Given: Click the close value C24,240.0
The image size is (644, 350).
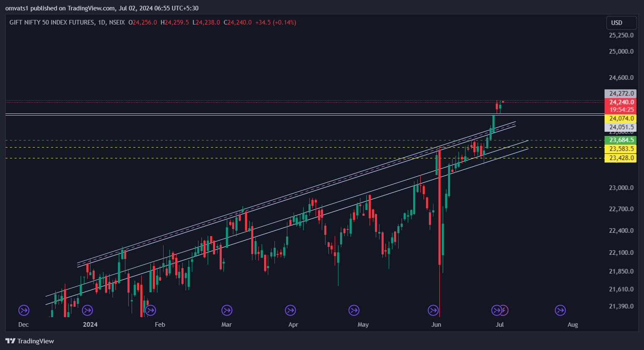Looking at the screenshot, I should point(238,22).
